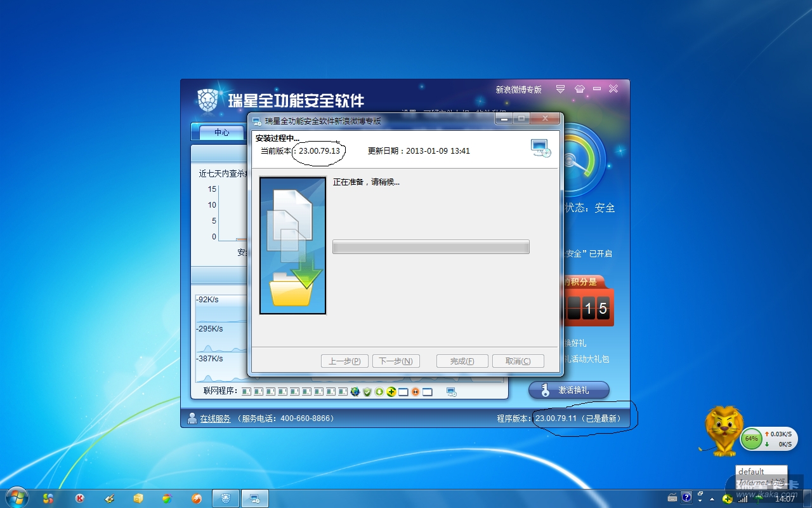
Task: Click the green 64% memory indicator ball
Action: coord(751,439)
